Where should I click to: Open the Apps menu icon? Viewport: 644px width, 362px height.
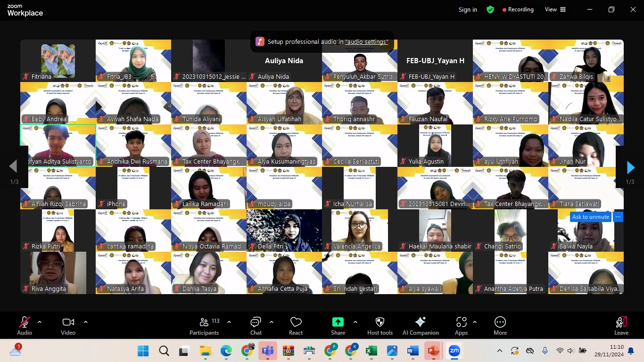tap(461, 322)
